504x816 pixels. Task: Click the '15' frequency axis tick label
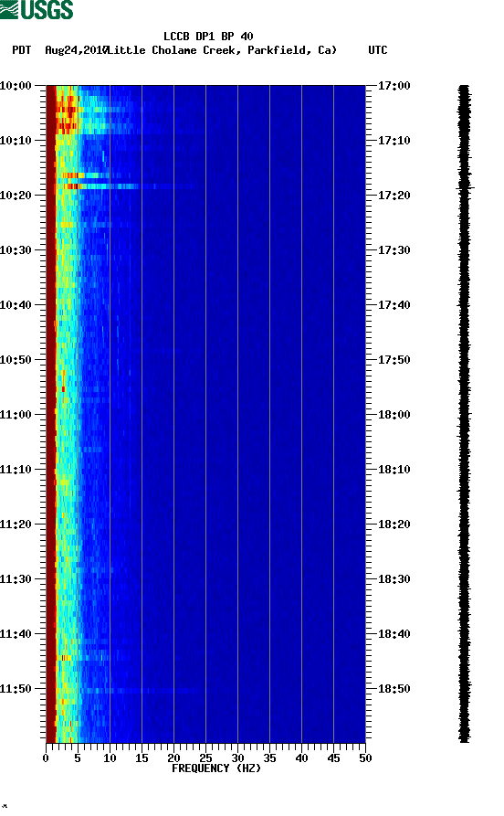142,758
